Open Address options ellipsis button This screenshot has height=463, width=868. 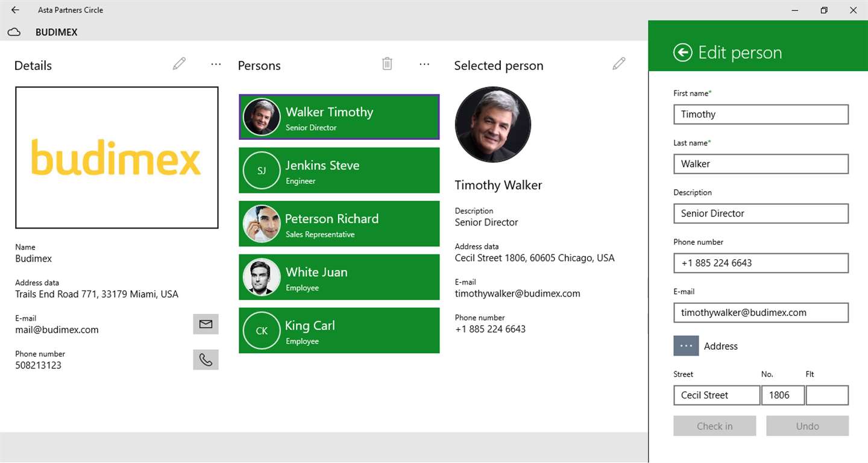point(686,346)
